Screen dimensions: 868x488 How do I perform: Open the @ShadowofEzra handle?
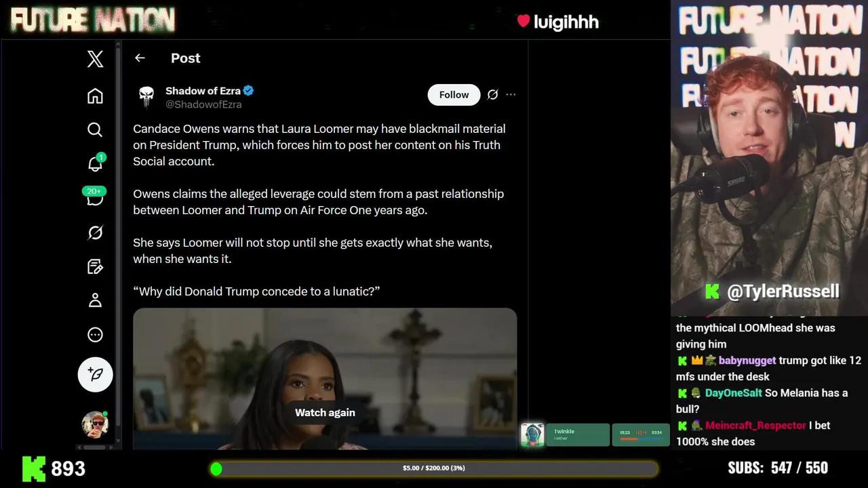click(x=203, y=104)
